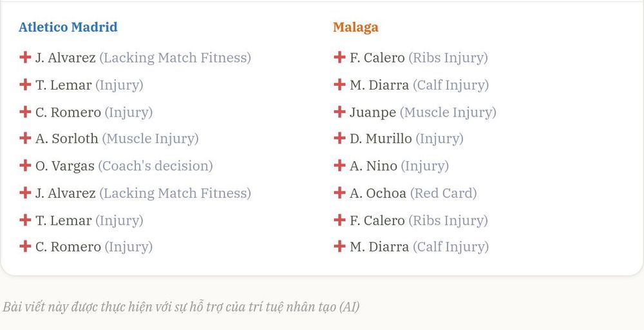This screenshot has height=330, width=644.
Task: Click the "Coach's decision" reason text
Action: [x=155, y=166]
